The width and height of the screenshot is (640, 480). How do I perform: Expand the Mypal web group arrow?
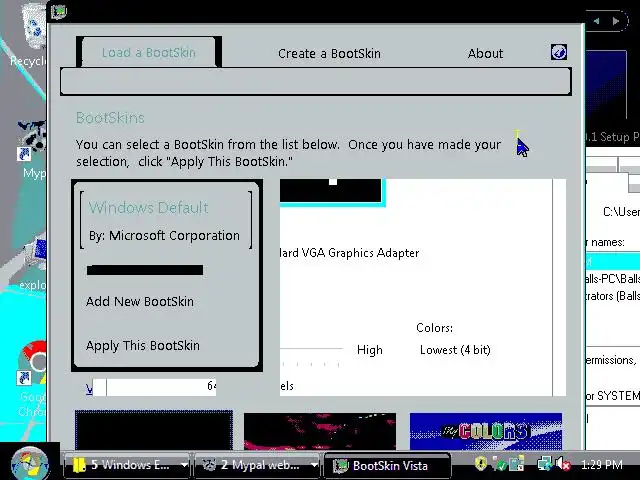(314, 465)
